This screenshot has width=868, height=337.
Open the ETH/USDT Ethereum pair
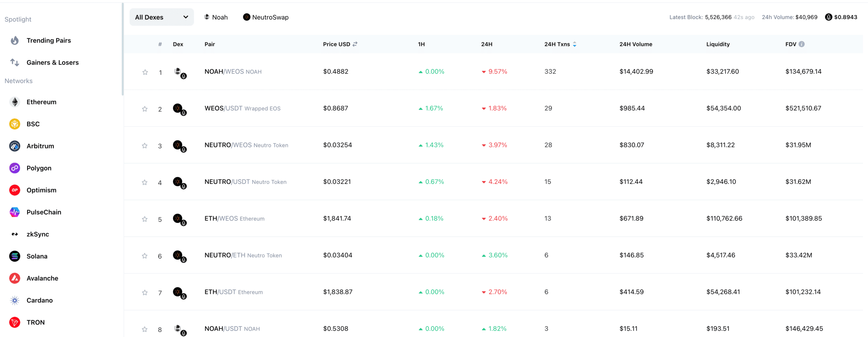pyautogui.click(x=233, y=292)
